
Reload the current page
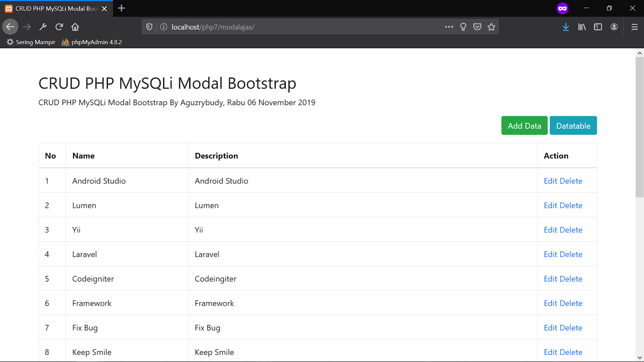pyautogui.click(x=59, y=27)
